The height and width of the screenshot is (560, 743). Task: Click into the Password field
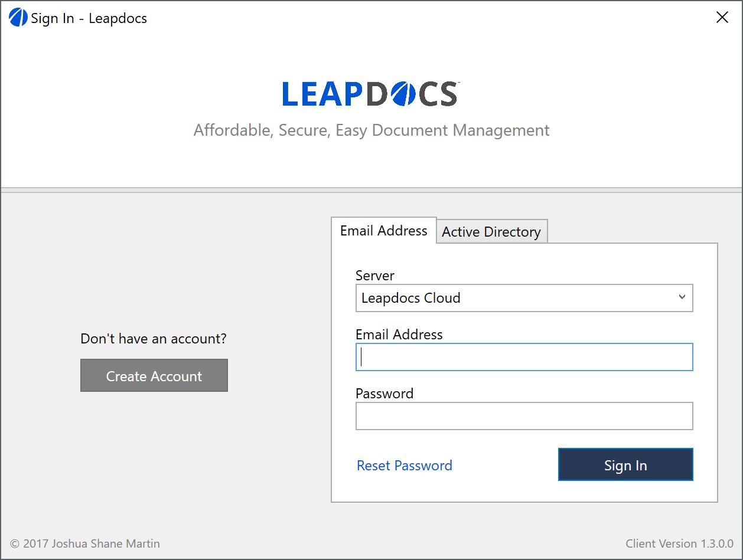click(x=524, y=416)
